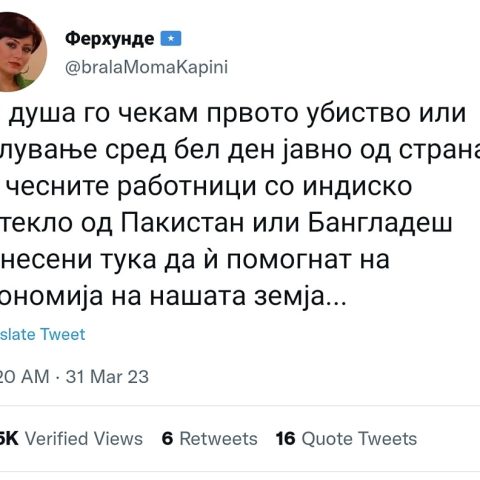Click the tweet line ending with нашата земја...

pos(174,297)
